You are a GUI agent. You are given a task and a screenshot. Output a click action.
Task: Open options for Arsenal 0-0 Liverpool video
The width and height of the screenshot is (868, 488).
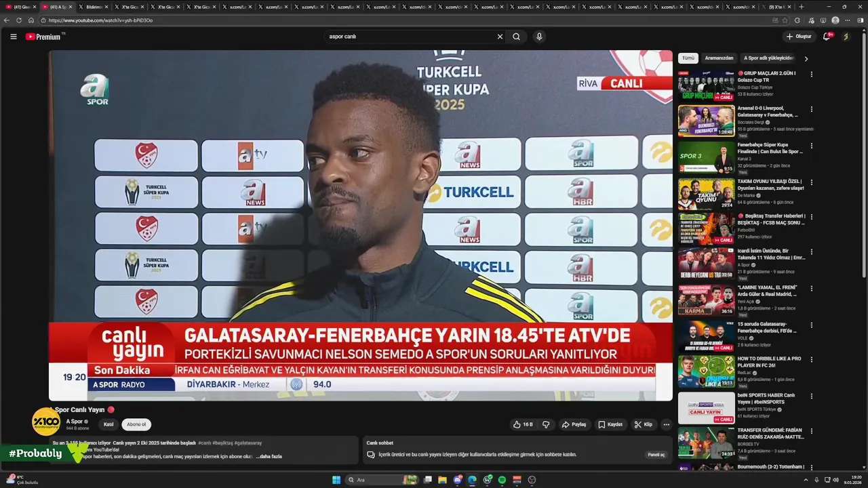coord(811,109)
